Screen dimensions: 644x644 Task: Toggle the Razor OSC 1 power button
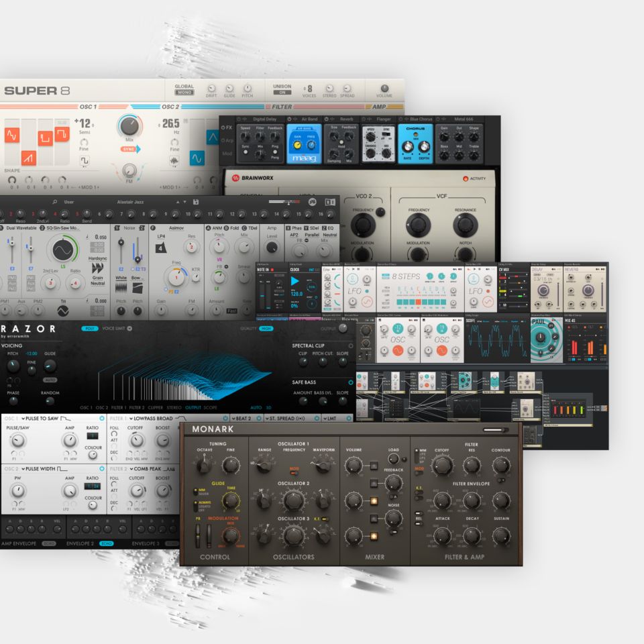click(101, 418)
